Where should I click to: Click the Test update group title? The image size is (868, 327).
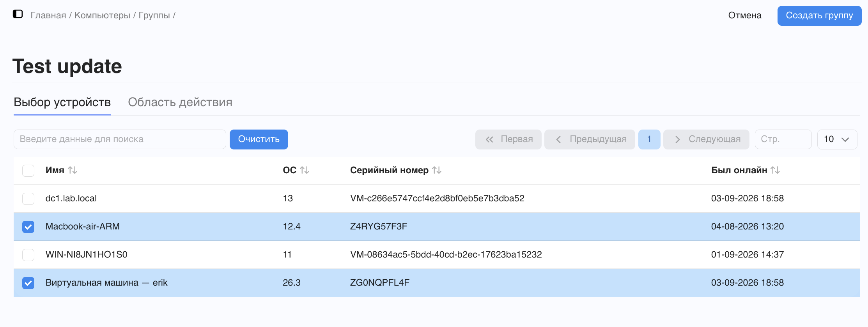[x=67, y=66]
